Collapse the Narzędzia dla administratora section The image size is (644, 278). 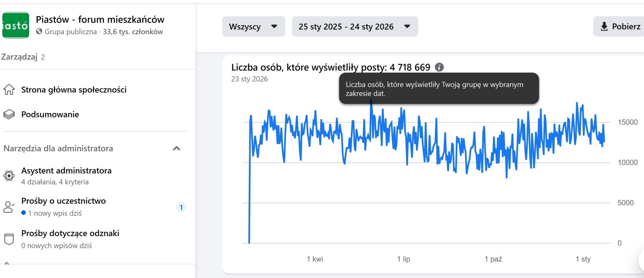pyautogui.click(x=177, y=148)
